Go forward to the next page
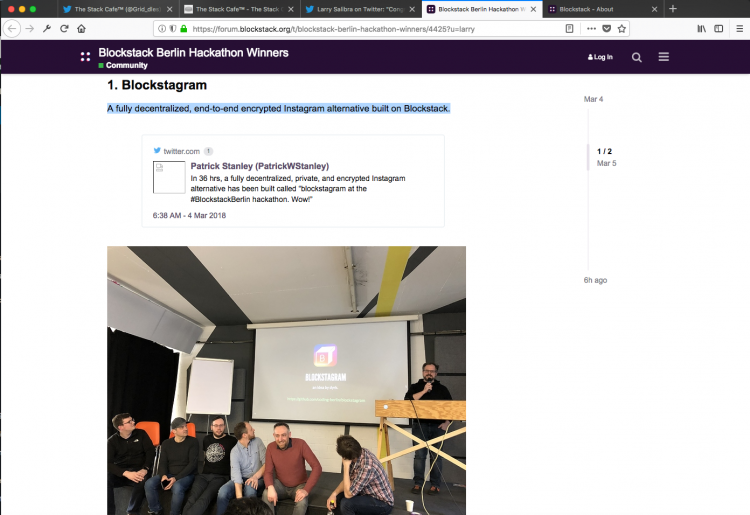 (30, 29)
